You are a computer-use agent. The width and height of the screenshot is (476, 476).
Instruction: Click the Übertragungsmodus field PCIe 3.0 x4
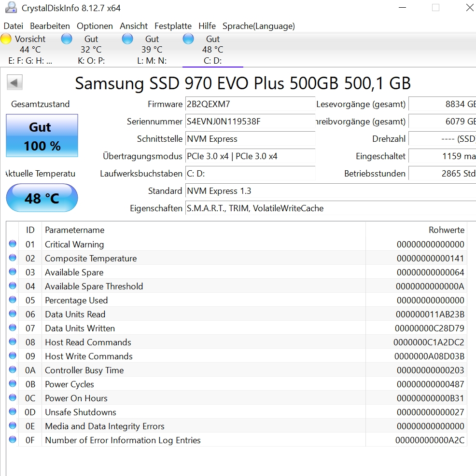point(250,156)
